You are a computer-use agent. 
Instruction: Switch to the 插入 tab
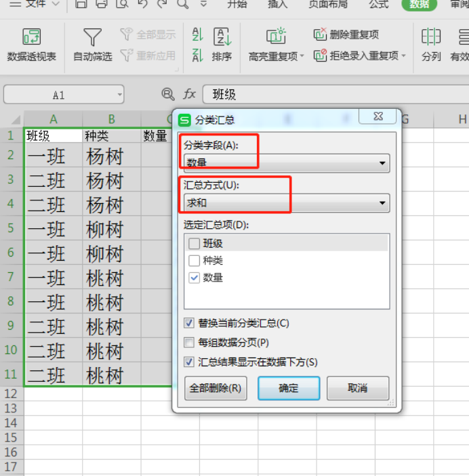[x=277, y=3]
